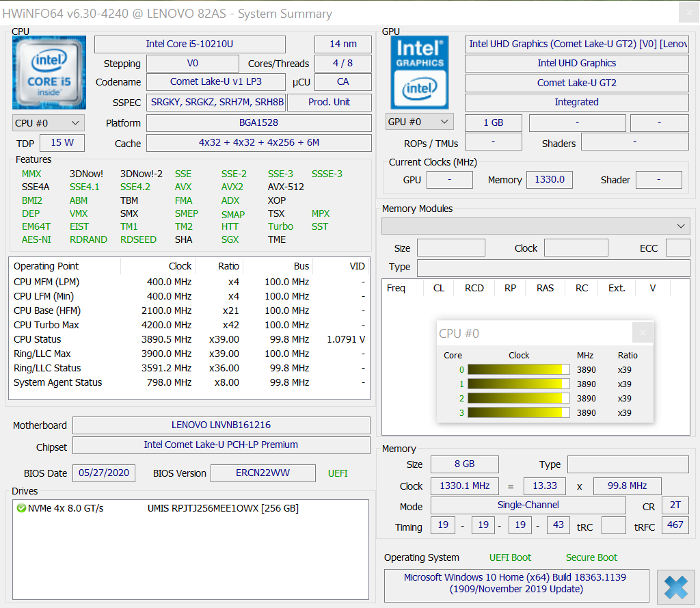
Task: Click the Core 0 clock bar
Action: coord(519,369)
